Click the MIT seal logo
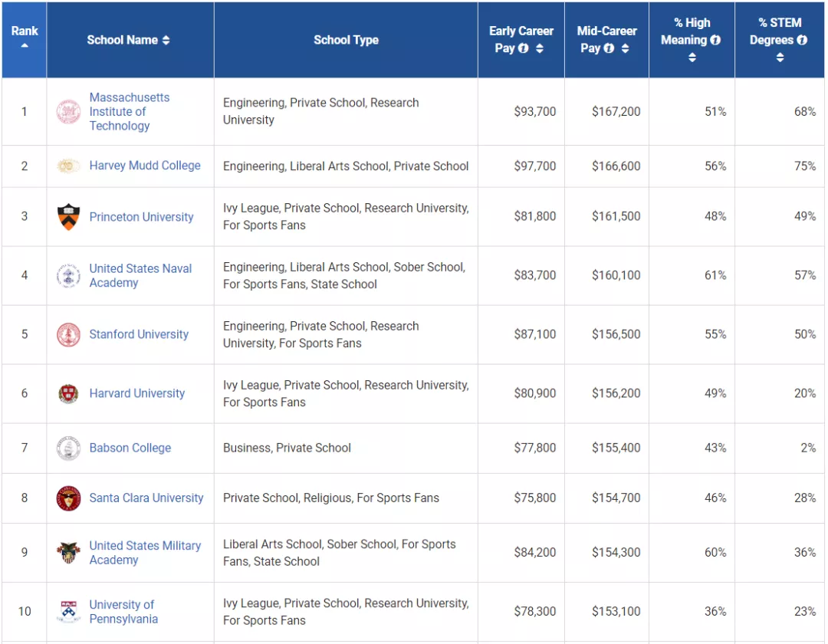The width and height of the screenshot is (828, 644). click(x=69, y=111)
